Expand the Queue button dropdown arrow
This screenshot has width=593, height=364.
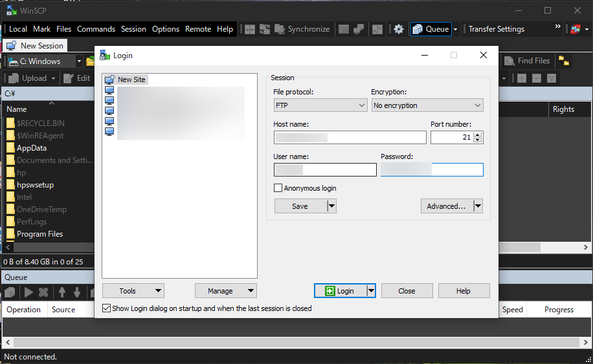pyautogui.click(x=455, y=29)
